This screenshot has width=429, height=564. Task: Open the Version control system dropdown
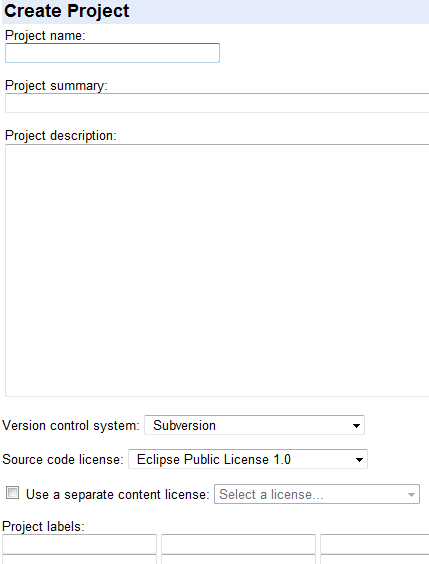254,425
